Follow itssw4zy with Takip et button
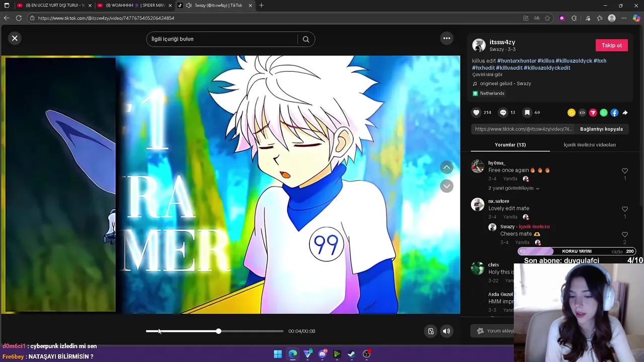 tap(611, 45)
